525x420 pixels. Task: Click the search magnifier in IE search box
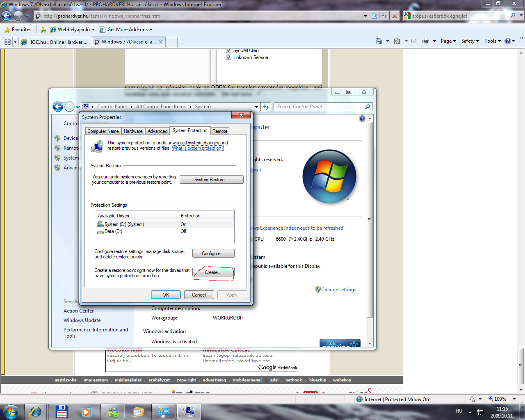[513, 16]
